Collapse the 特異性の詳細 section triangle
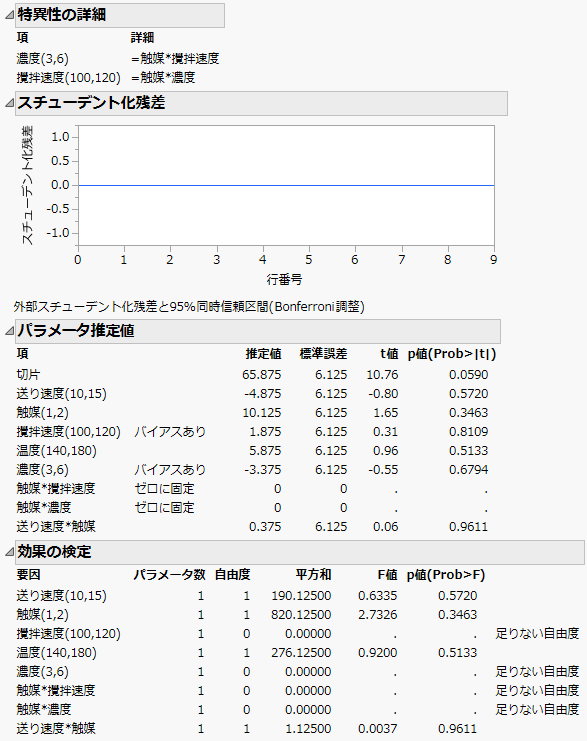587x741 pixels. pos(9,16)
